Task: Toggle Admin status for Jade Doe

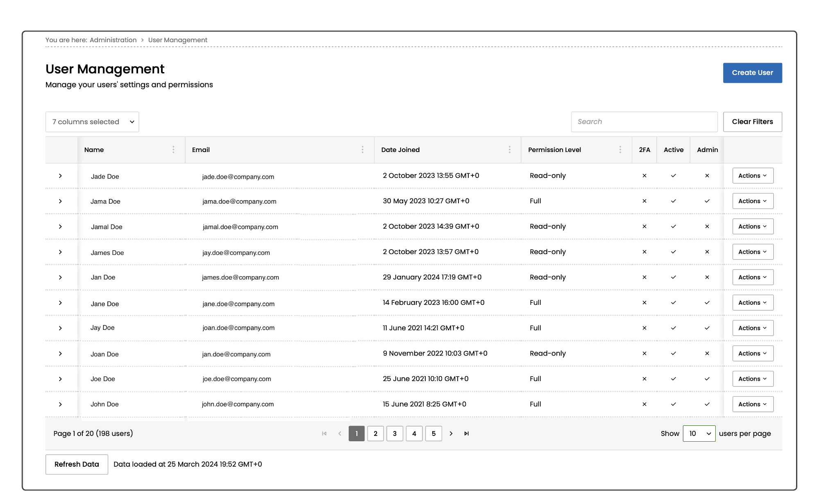Action: [x=707, y=176]
